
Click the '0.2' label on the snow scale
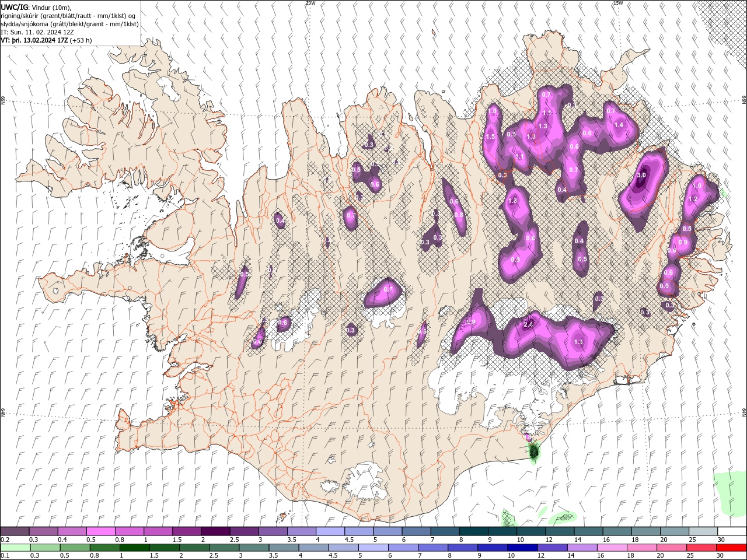click(5, 540)
